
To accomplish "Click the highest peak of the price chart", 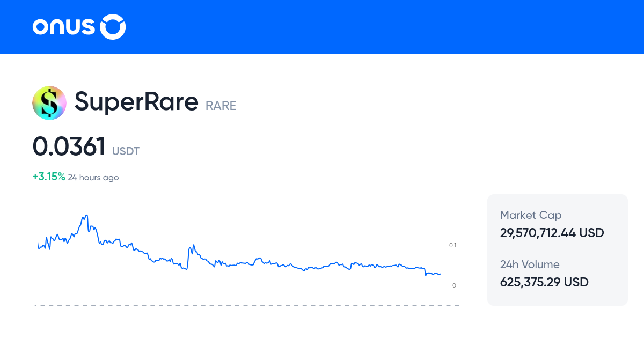I will (x=86, y=216).
